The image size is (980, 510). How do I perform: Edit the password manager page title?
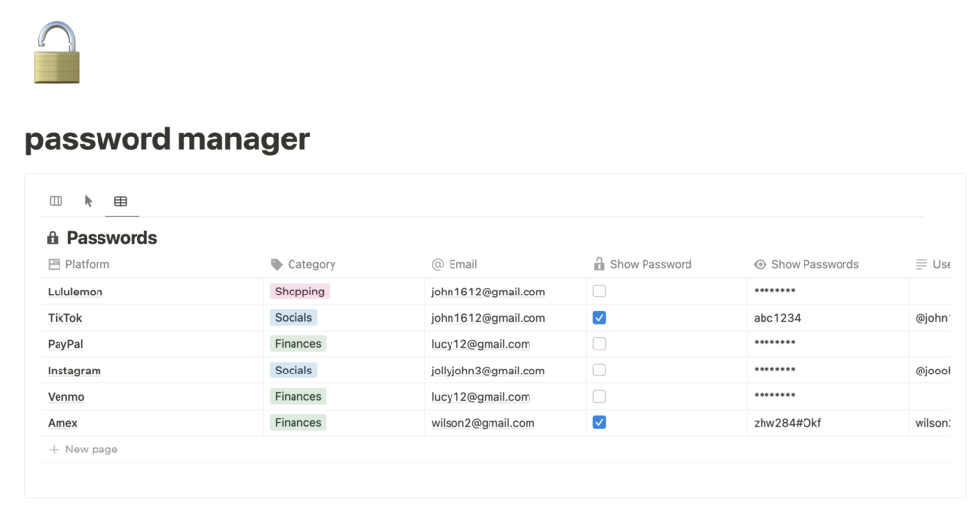click(168, 138)
